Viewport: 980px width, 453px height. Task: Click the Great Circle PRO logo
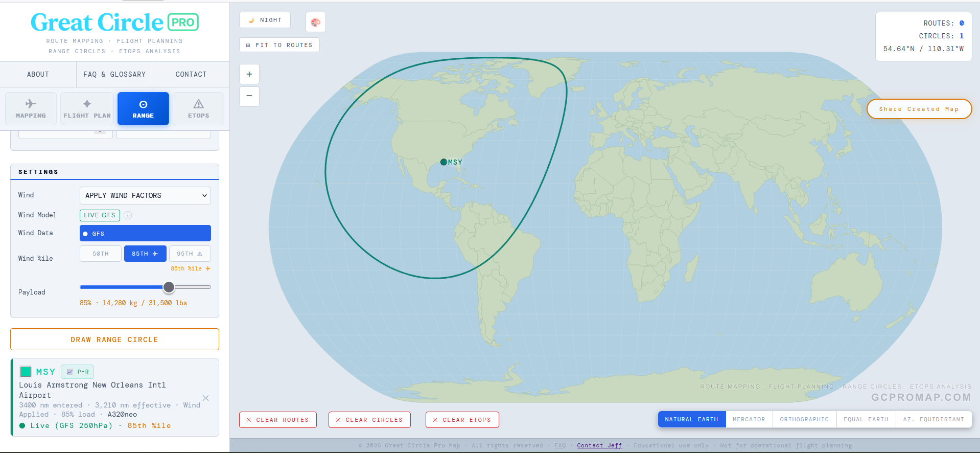pos(114,22)
